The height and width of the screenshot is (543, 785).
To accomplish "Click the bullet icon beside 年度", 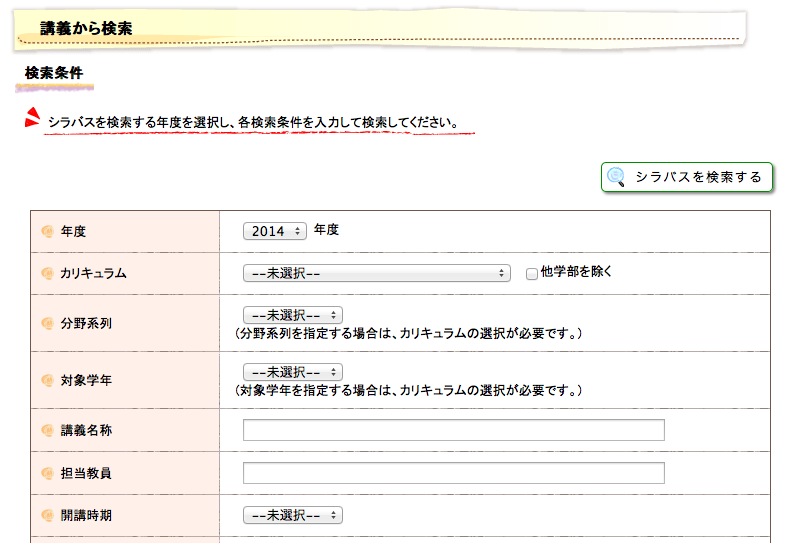I will (x=47, y=231).
